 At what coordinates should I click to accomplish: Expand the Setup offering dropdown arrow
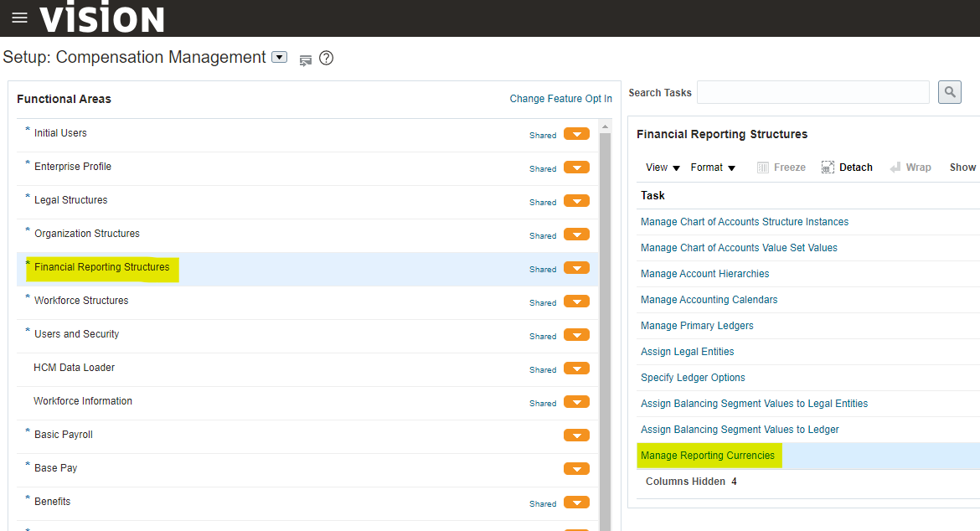click(x=280, y=58)
